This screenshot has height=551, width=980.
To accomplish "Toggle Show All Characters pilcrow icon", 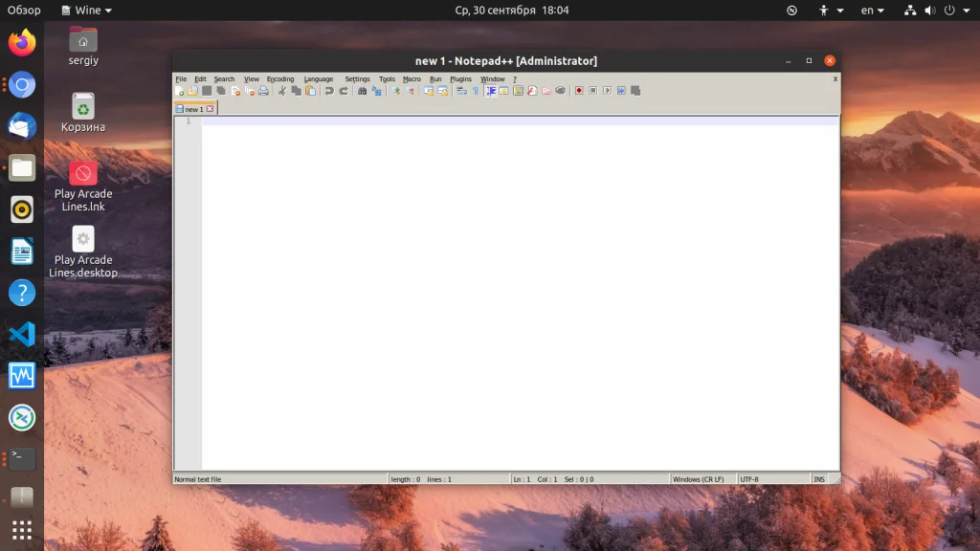I will tap(476, 91).
